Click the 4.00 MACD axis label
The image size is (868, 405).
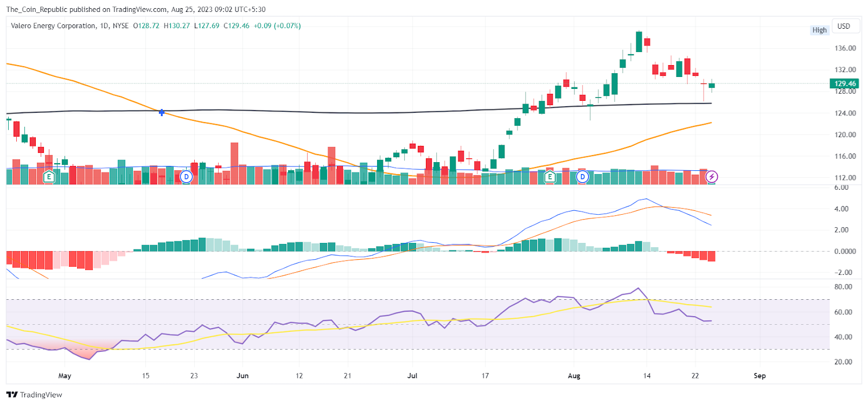coord(841,209)
